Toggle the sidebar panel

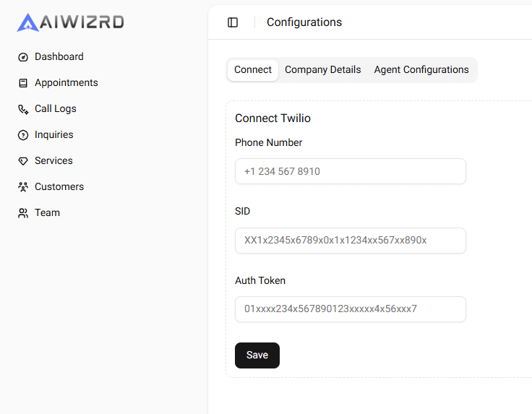coord(233,22)
